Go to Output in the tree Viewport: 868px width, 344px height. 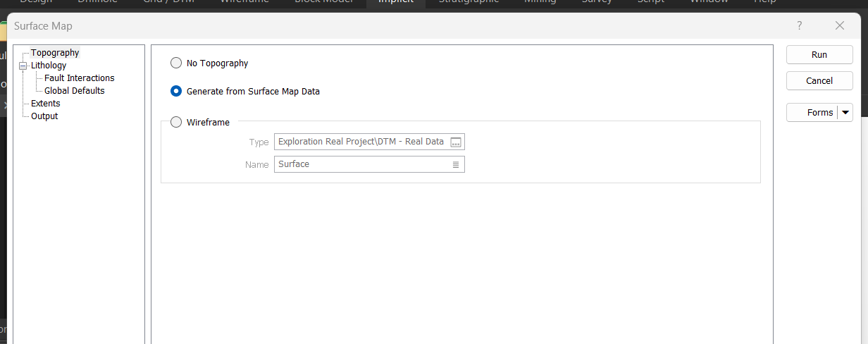[x=44, y=116]
